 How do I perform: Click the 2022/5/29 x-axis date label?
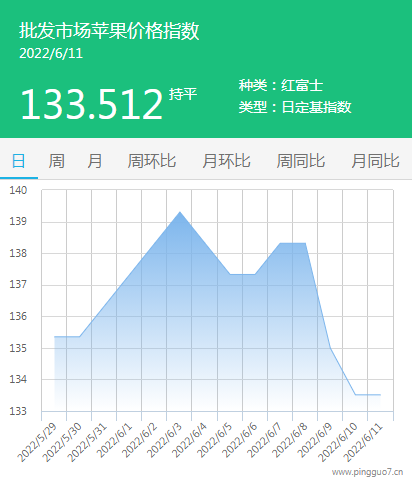[x=37, y=442]
